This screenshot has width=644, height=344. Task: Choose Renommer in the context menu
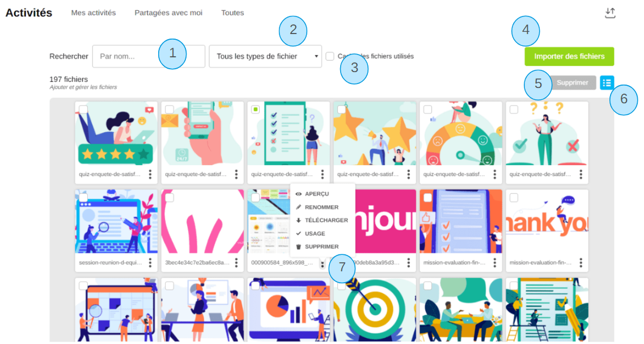(321, 207)
